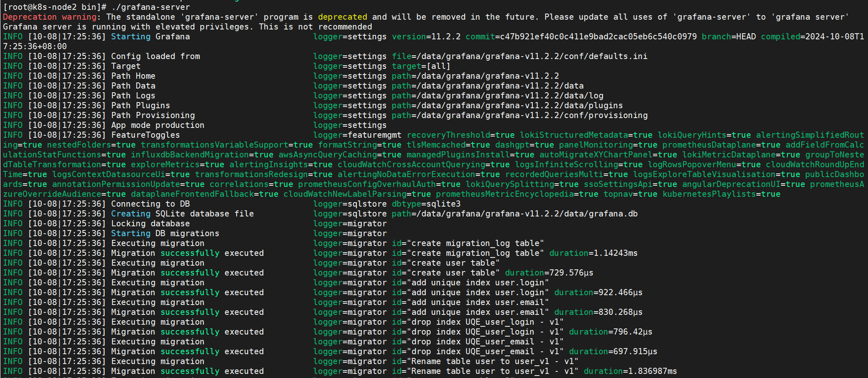Click the 'formatString=true' toggle text

360,145
